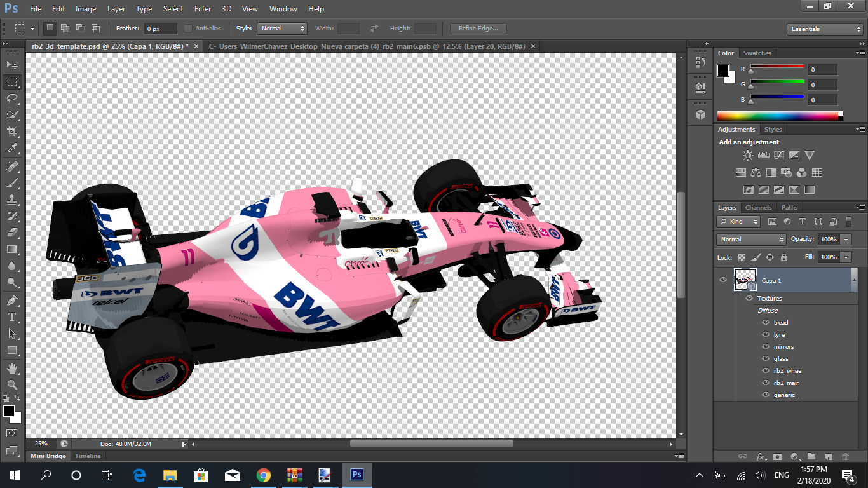Open the Filter menu

pyautogui.click(x=203, y=9)
